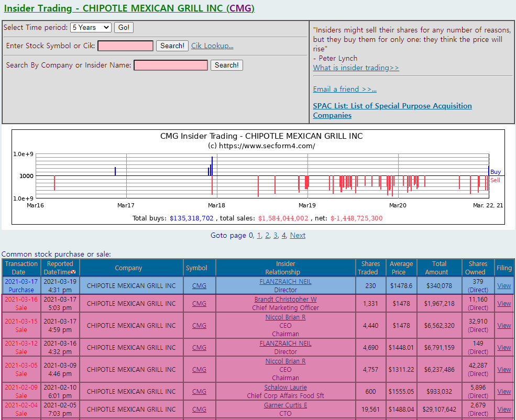Select the 19,561 shares traded cell
516x420 pixels.
[x=370, y=409]
